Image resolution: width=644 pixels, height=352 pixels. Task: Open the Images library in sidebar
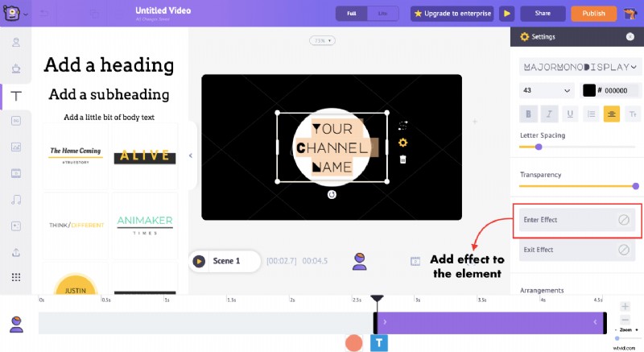pyautogui.click(x=16, y=147)
